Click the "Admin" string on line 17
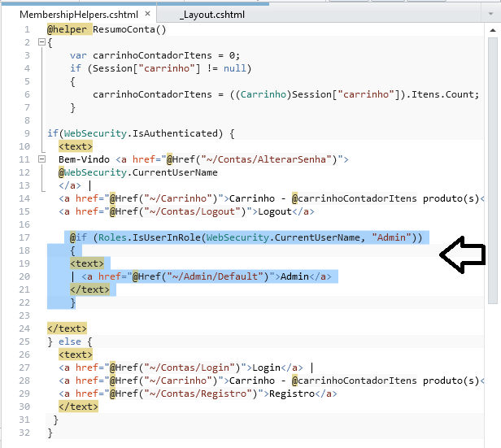Image resolution: width=501 pixels, height=448 pixels. click(x=391, y=237)
